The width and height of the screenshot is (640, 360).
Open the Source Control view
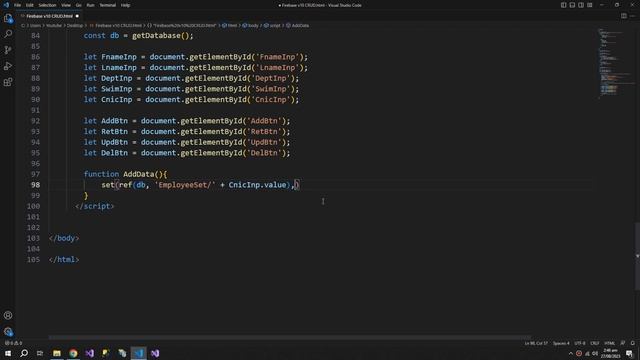click(x=8, y=50)
